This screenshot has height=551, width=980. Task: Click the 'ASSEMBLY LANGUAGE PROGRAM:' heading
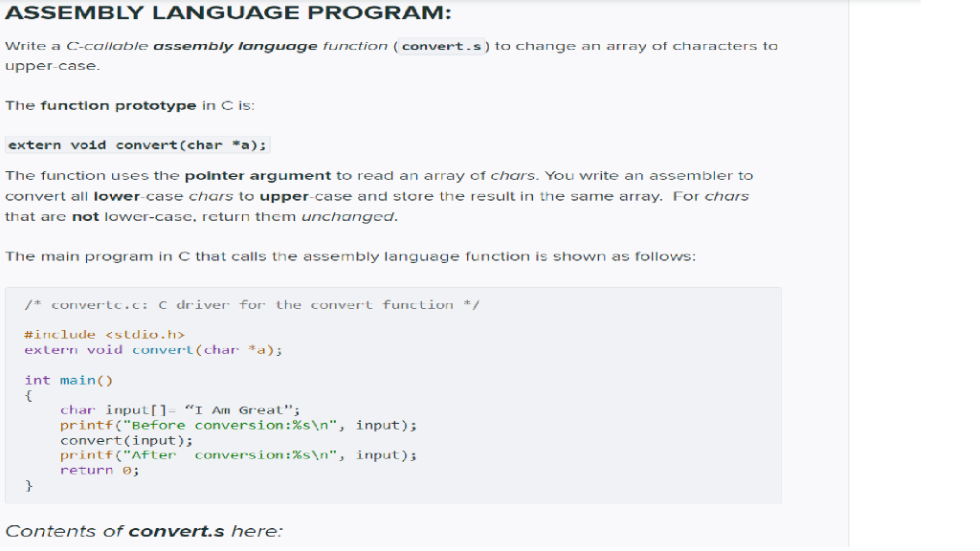pyautogui.click(x=228, y=12)
